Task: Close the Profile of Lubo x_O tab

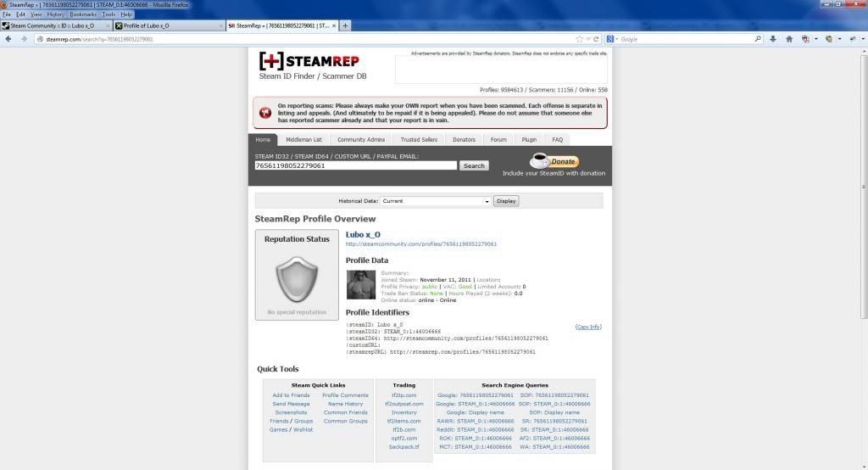Action: point(221,25)
